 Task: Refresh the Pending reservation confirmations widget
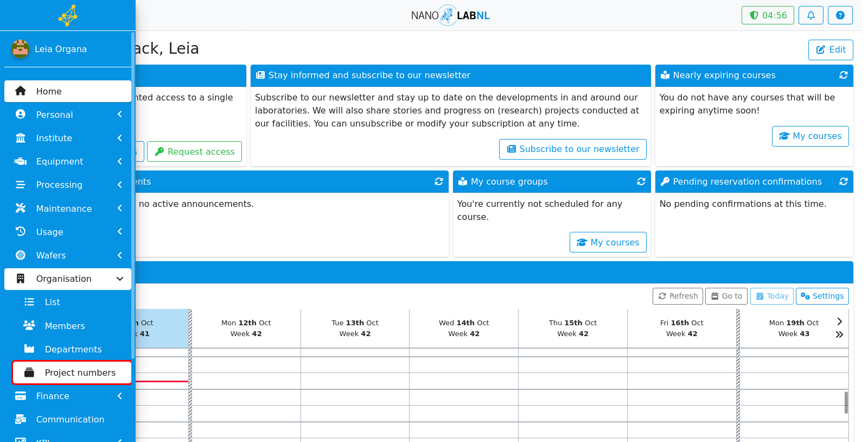click(844, 182)
